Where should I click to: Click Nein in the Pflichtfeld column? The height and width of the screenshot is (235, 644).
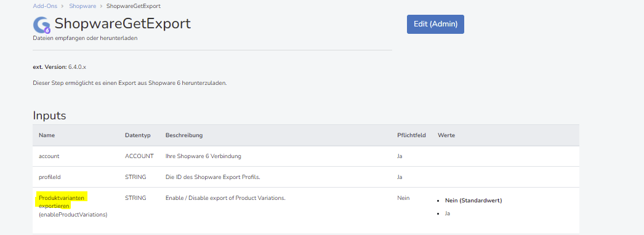[x=403, y=197]
